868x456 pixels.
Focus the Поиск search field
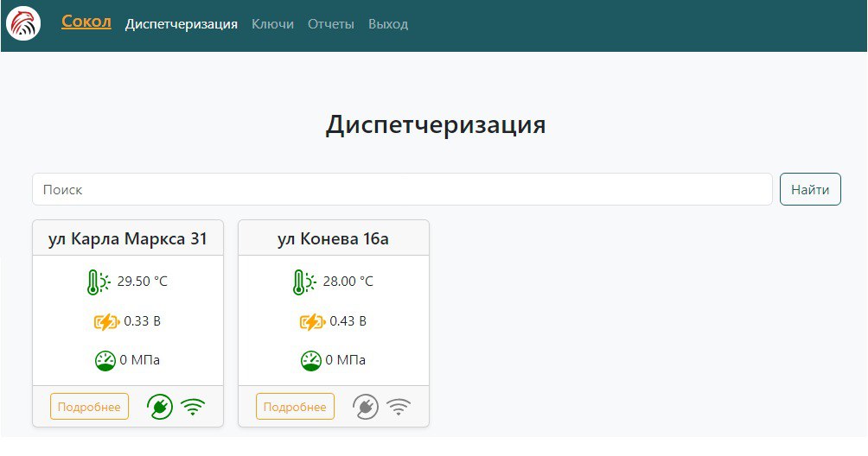pos(402,189)
